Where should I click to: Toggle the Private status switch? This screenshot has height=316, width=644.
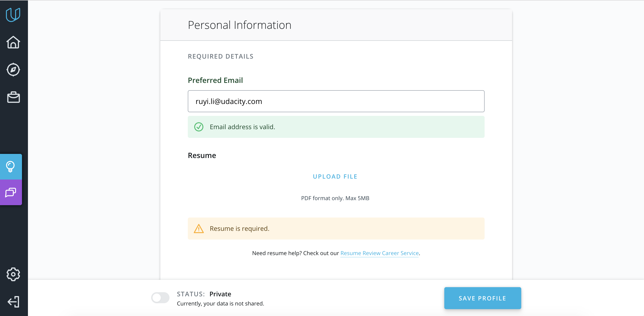tap(160, 297)
